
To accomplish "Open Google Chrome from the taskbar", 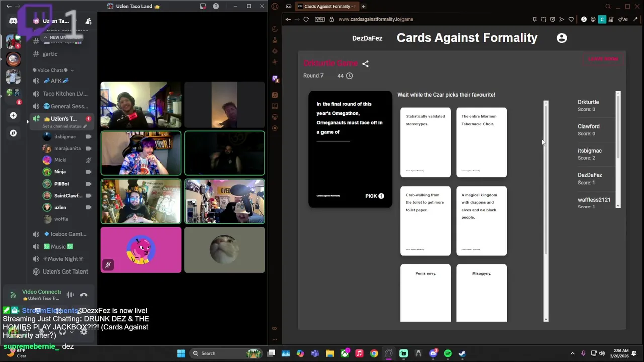I will 374,353.
